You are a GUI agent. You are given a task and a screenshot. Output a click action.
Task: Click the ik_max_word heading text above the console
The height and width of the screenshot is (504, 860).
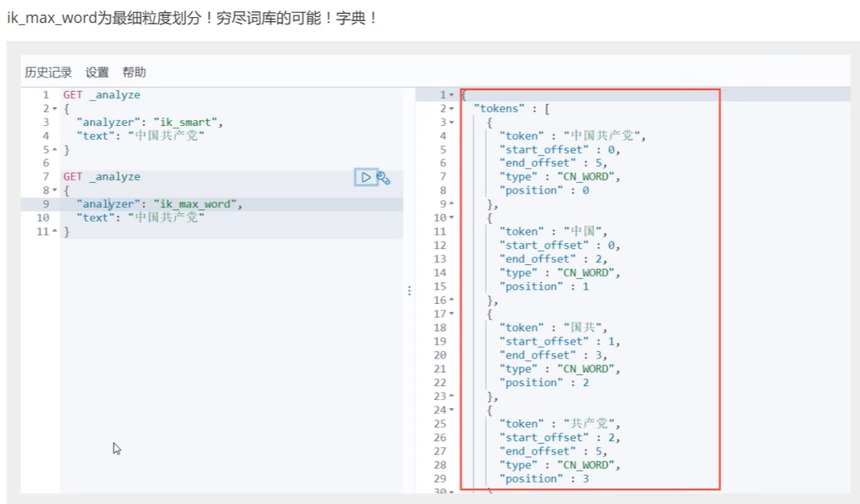[193, 18]
